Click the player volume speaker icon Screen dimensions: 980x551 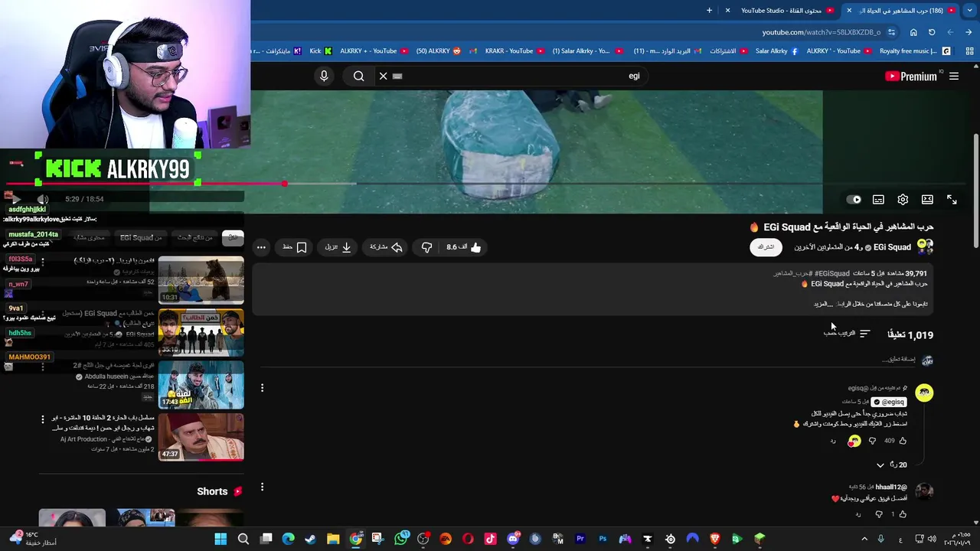43,199
